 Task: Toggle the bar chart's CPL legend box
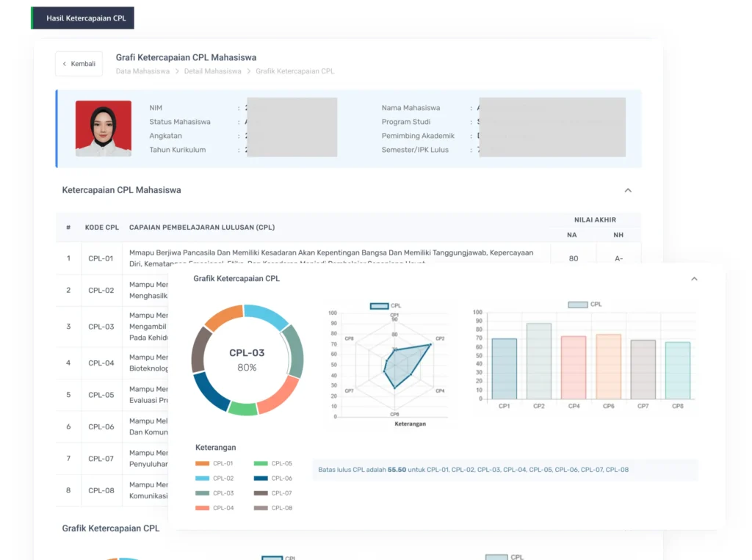point(578,305)
